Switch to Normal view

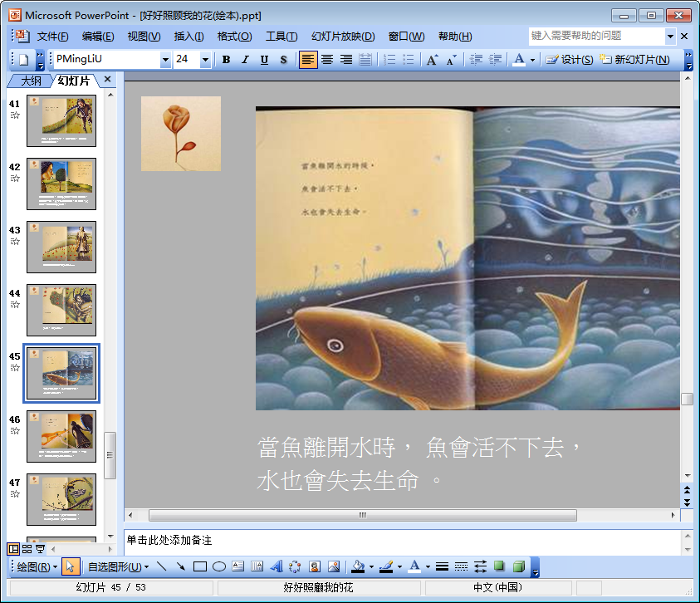pos(13,549)
